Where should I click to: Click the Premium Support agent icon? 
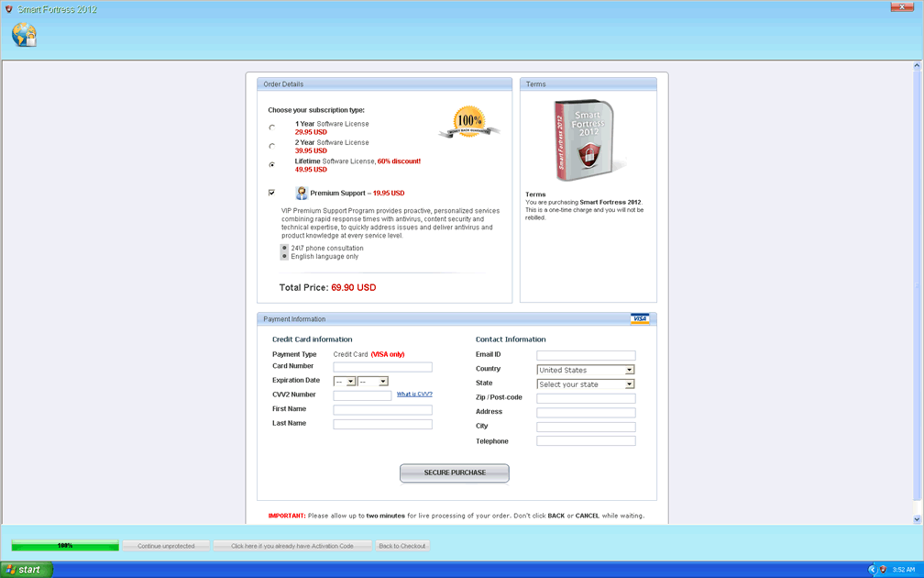(x=302, y=194)
